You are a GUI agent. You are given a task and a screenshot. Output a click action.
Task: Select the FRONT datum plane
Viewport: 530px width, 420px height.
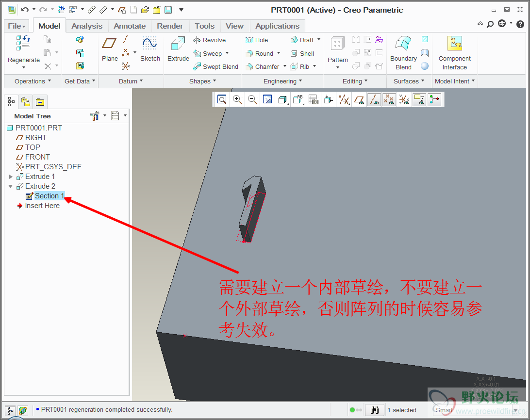pos(37,157)
